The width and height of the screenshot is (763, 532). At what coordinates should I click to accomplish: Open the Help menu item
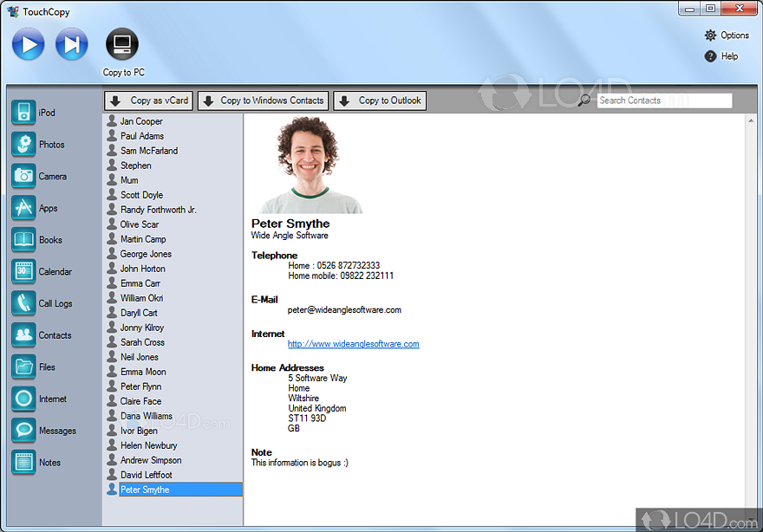pyautogui.click(x=722, y=56)
